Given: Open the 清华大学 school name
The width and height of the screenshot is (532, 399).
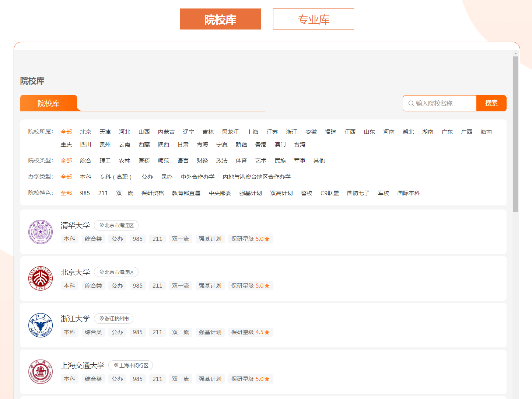Looking at the screenshot, I should [x=75, y=225].
